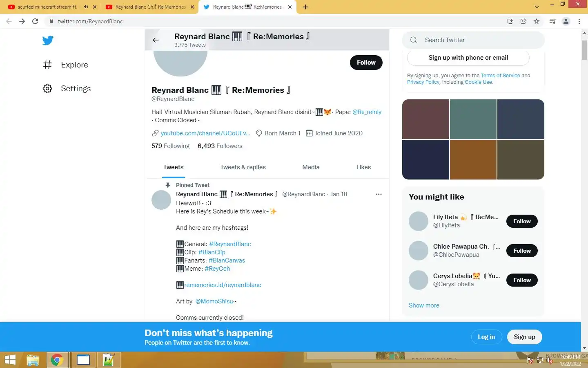Click the share page icon in address bar
588x368 pixels.
(x=523, y=21)
